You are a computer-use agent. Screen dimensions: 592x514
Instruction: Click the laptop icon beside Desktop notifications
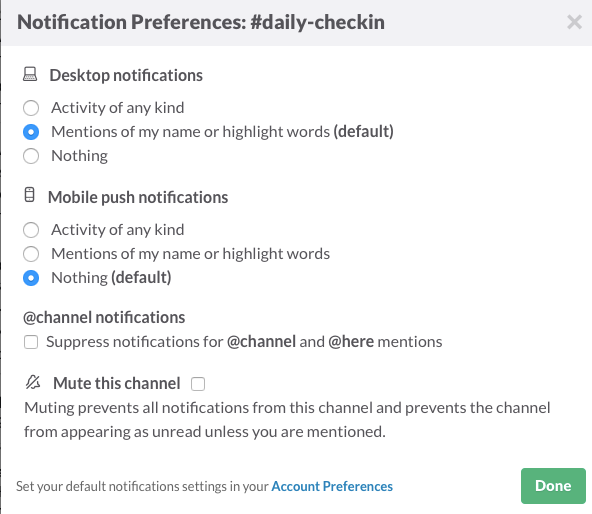(30, 74)
